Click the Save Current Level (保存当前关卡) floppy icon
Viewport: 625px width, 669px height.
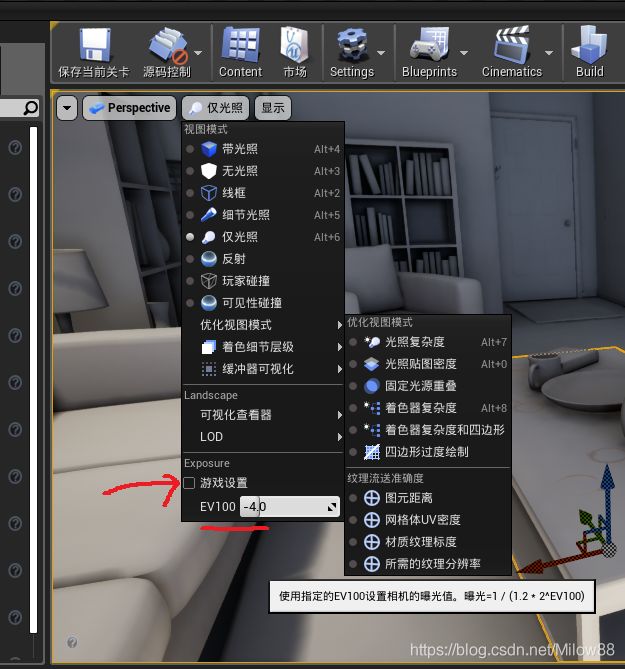96,45
